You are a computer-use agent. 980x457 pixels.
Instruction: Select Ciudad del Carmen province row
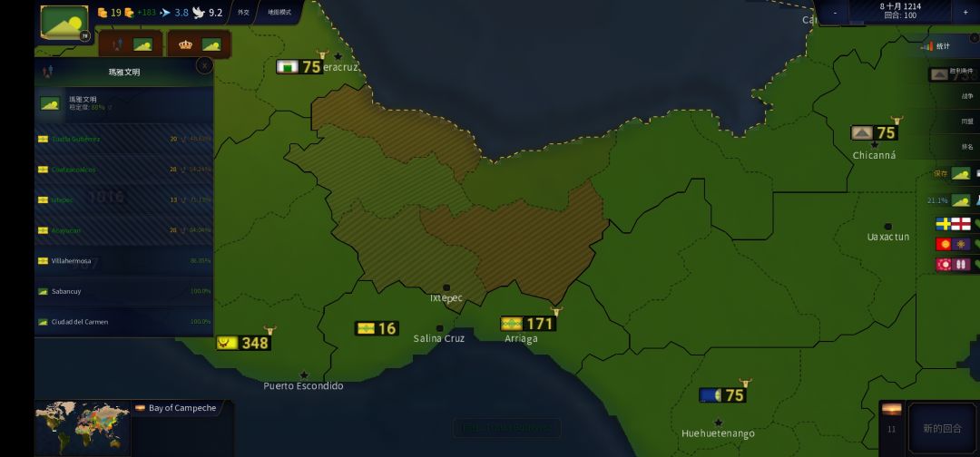123,322
